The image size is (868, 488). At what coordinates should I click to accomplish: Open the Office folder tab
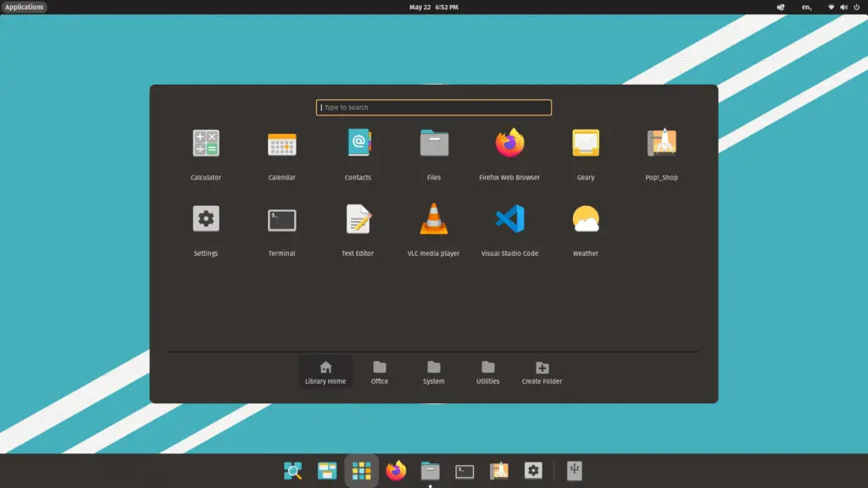click(x=380, y=372)
